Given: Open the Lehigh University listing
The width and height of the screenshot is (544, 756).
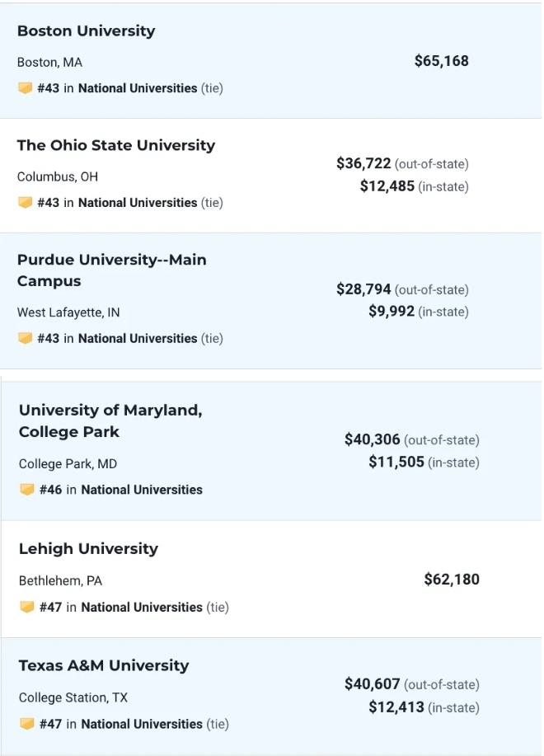Looking at the screenshot, I should 88,549.
